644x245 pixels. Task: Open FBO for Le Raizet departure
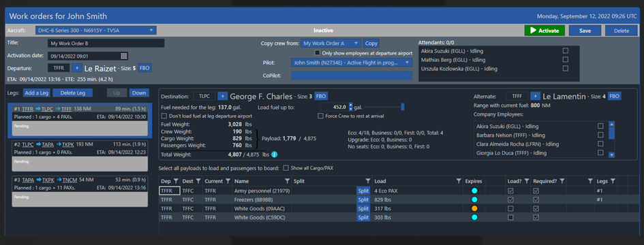click(x=144, y=68)
